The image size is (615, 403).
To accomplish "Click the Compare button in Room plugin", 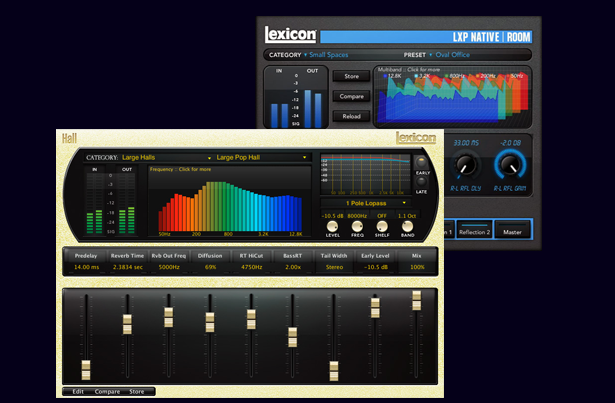I will click(351, 96).
